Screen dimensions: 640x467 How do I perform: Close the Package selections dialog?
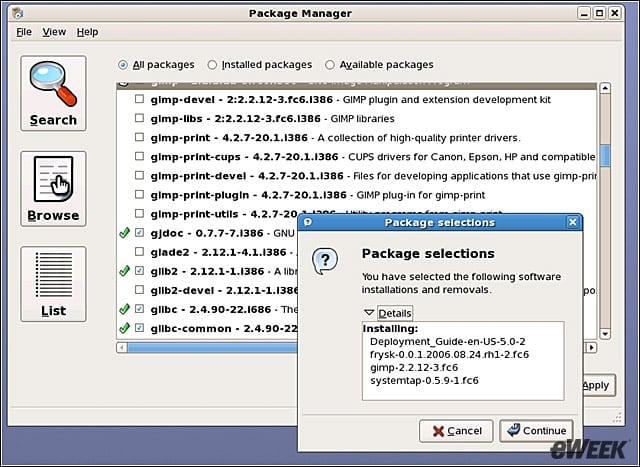pos(572,222)
